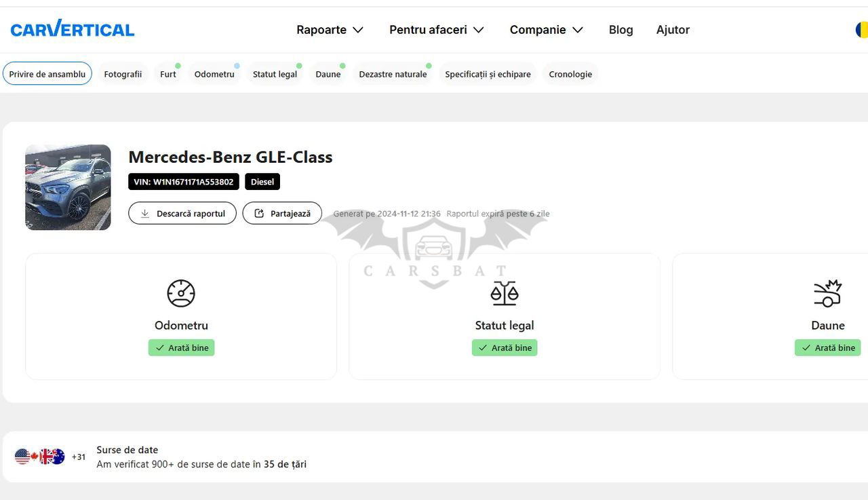The width and height of the screenshot is (868, 500).
Task: Click the language flag icon
Action: (x=861, y=30)
